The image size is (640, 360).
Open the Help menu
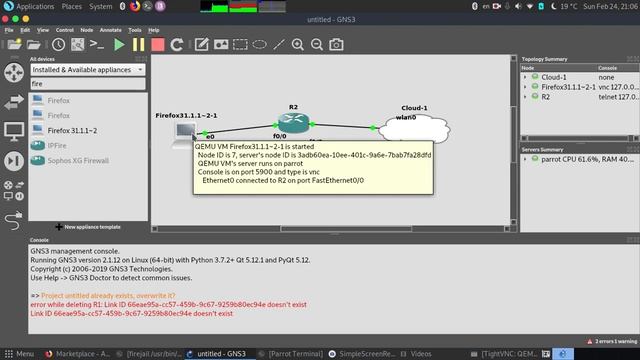coord(153,30)
